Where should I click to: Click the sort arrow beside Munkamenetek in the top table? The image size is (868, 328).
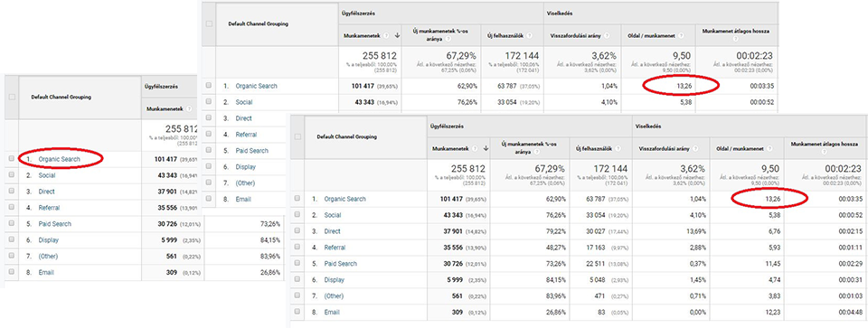tap(398, 35)
